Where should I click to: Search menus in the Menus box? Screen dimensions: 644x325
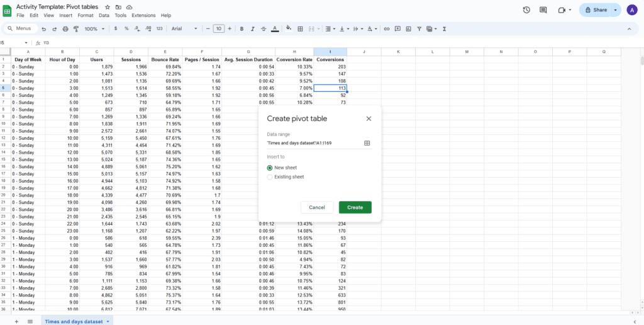click(x=21, y=29)
